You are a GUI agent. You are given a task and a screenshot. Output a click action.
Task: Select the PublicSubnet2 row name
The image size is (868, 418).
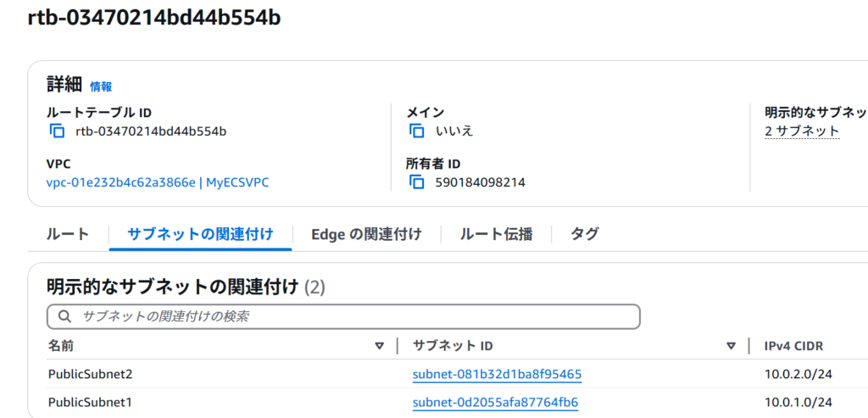coord(90,374)
